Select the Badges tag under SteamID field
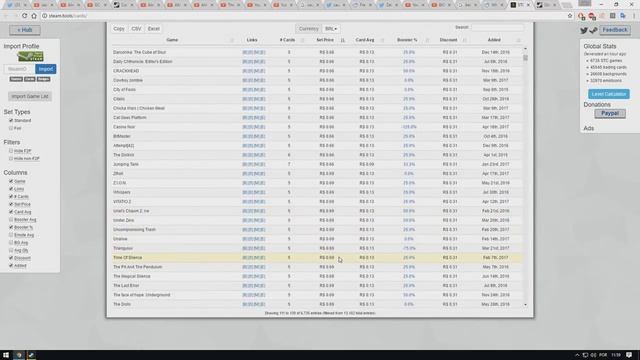Screen dimensions: 640x360 point(43,79)
